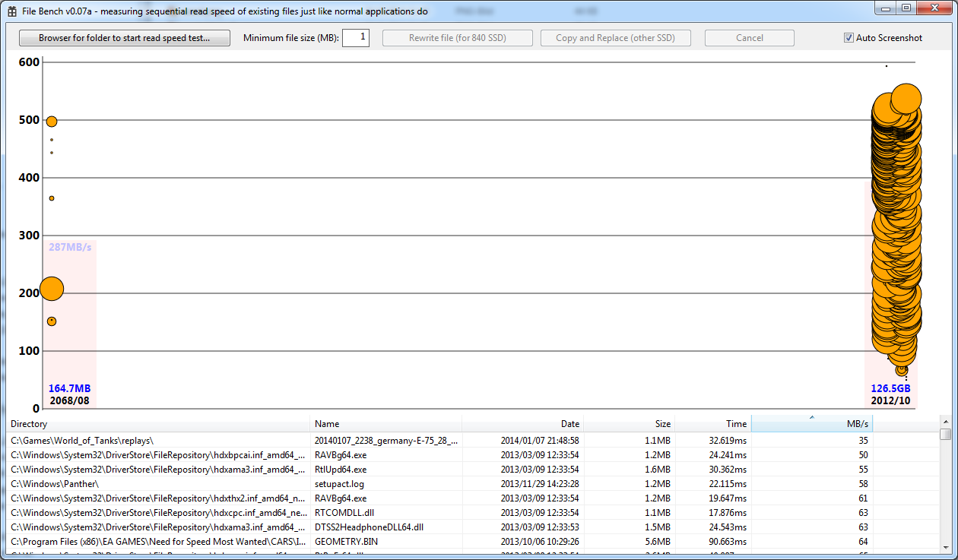Screen dimensions: 958x560
Task: Maximize the File Bench window
Action: tap(906, 8)
